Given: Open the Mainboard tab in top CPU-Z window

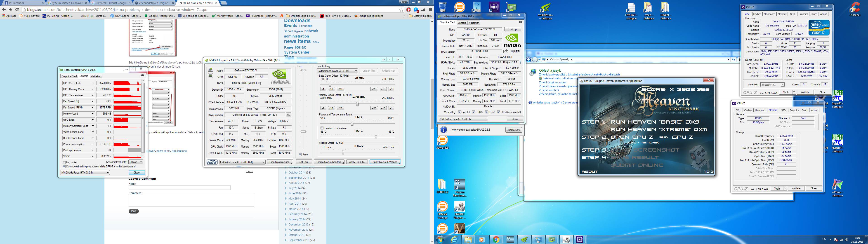Looking at the screenshot, I should (770, 14).
